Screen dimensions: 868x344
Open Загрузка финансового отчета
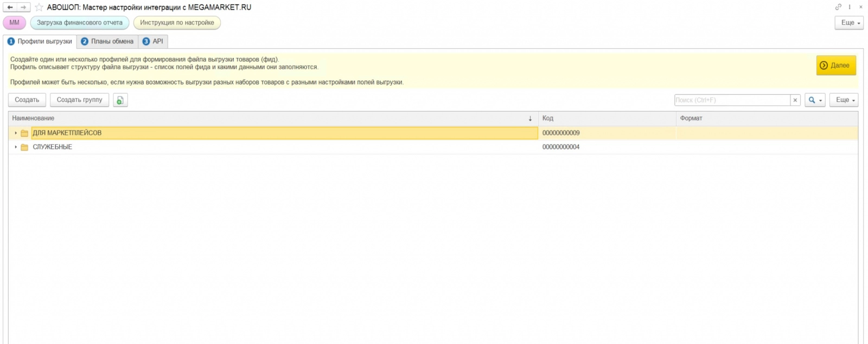tap(80, 23)
